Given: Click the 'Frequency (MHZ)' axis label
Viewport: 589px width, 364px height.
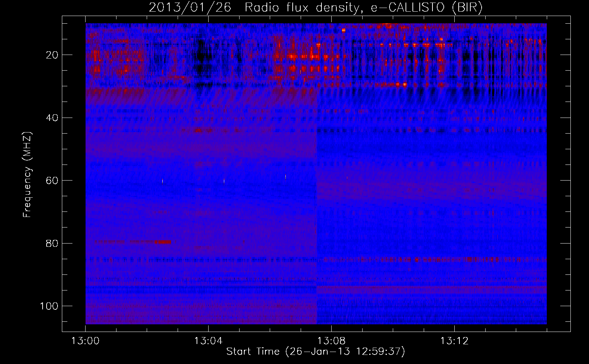Looking at the screenshot, I should click(27, 174).
